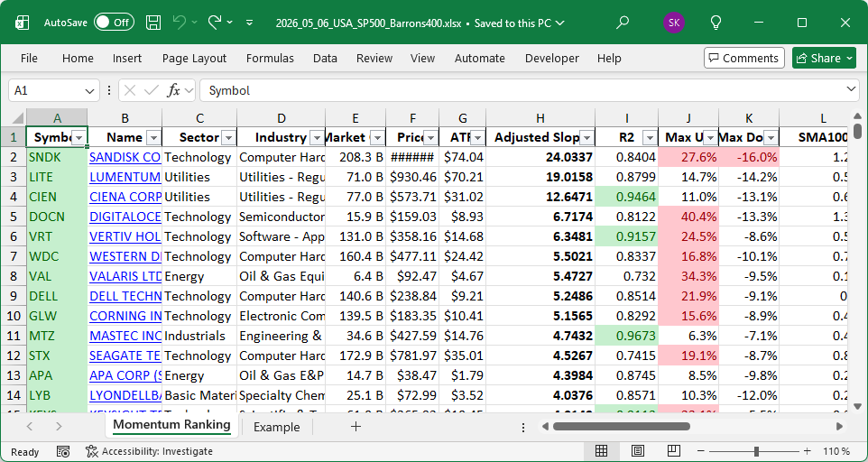This screenshot has width=868, height=462.
Task: Open the VERTIV HOL hyperlink
Action: click(125, 236)
